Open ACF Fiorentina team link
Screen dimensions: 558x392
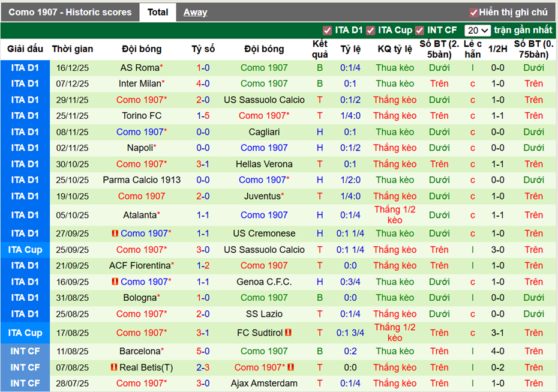140,265
